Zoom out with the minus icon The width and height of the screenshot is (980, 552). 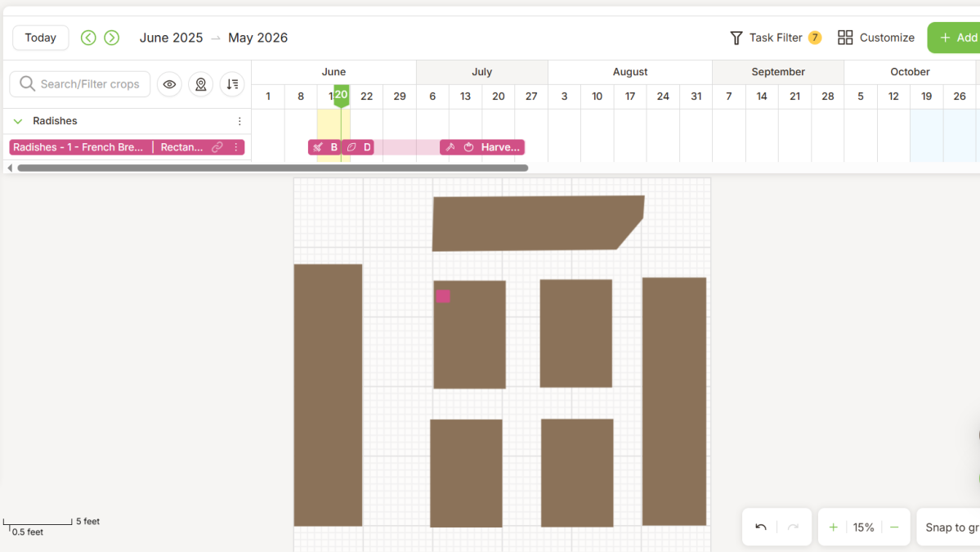[x=894, y=527]
